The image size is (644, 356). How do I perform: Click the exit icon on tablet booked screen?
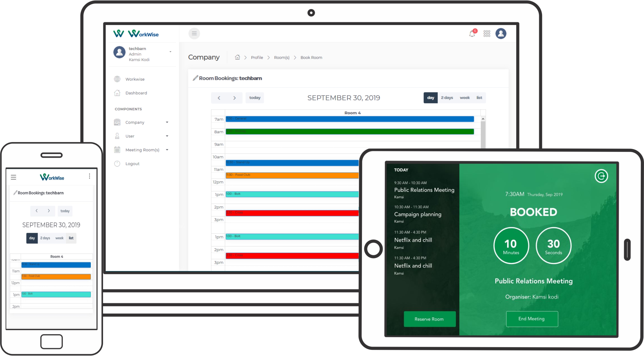[601, 176]
